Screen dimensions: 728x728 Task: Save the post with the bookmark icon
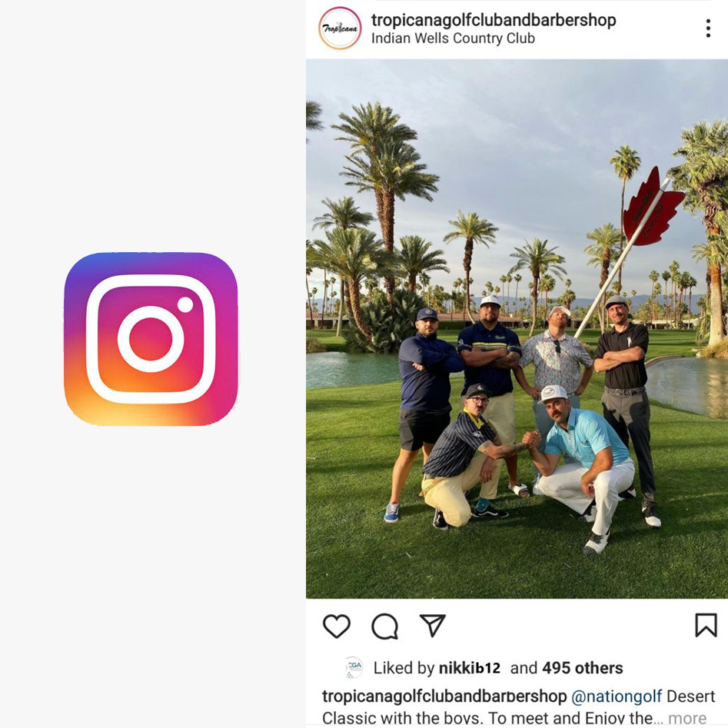click(x=706, y=625)
